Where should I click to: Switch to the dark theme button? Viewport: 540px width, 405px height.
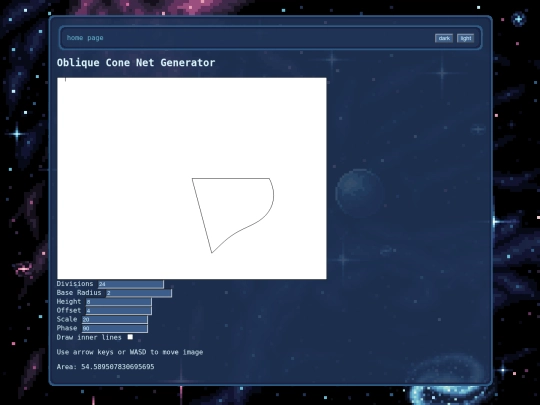[x=444, y=38]
